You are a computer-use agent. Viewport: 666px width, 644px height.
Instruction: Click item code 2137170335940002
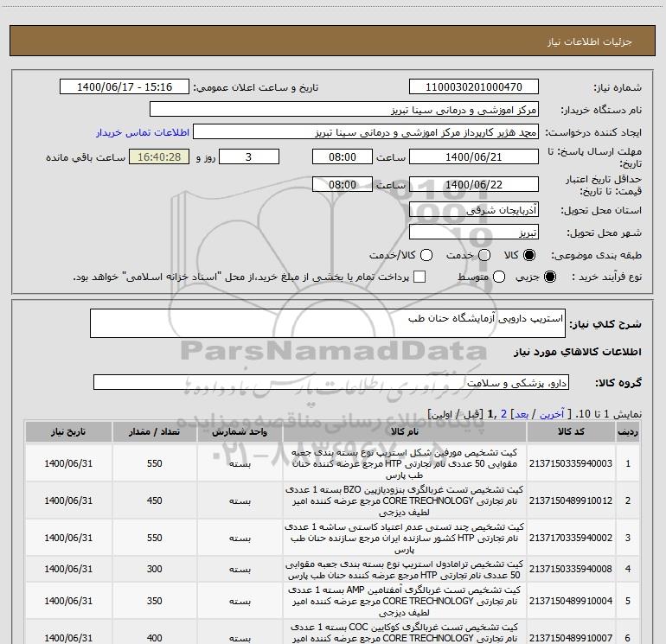(x=571, y=538)
